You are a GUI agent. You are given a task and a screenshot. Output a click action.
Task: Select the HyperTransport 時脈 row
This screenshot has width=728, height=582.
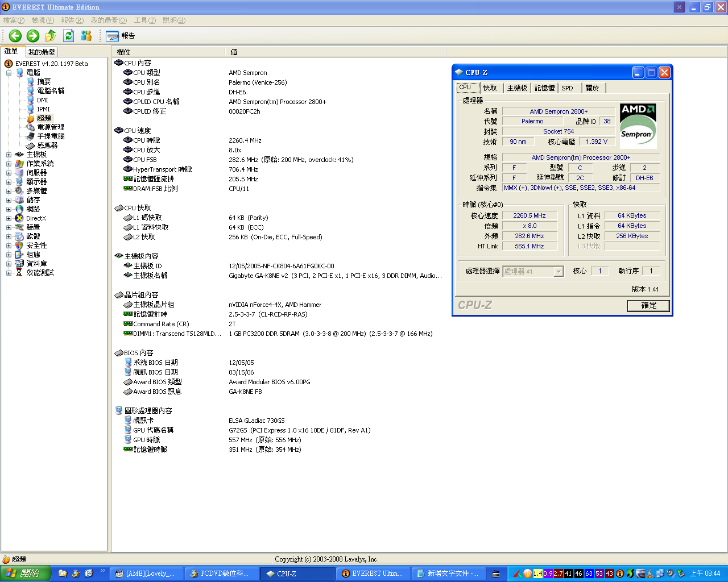(x=279, y=169)
